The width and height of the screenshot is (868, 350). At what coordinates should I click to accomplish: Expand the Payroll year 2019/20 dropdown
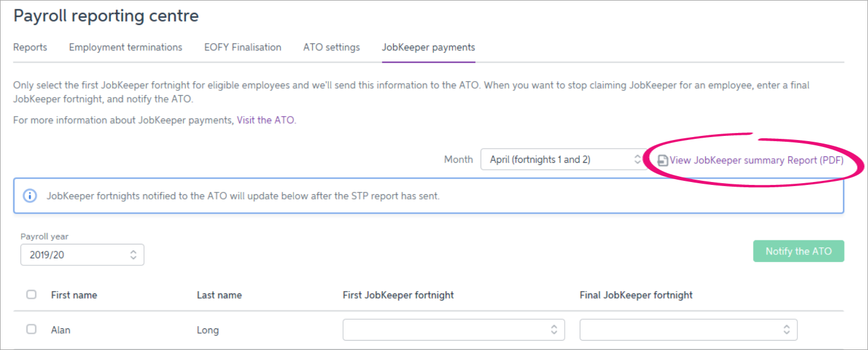pyautogui.click(x=82, y=255)
